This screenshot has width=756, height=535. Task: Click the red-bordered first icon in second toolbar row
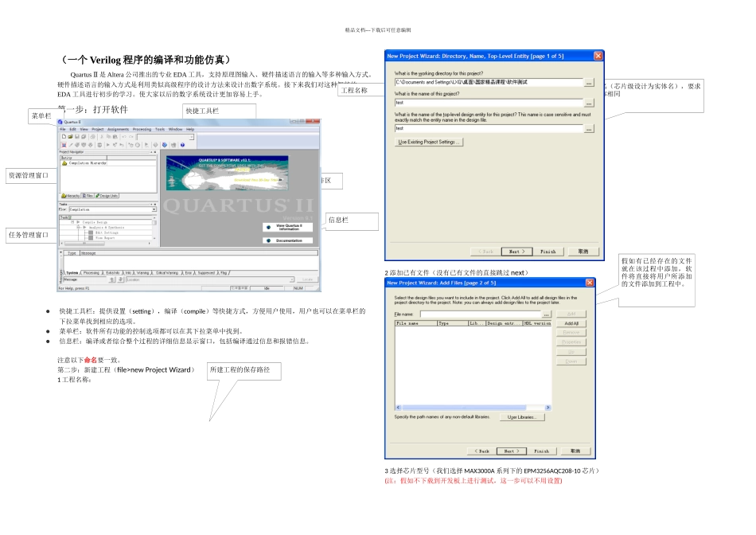(64, 145)
